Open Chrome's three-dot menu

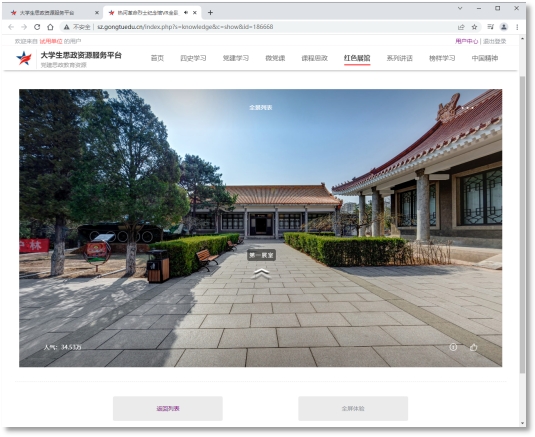pyautogui.click(x=517, y=27)
